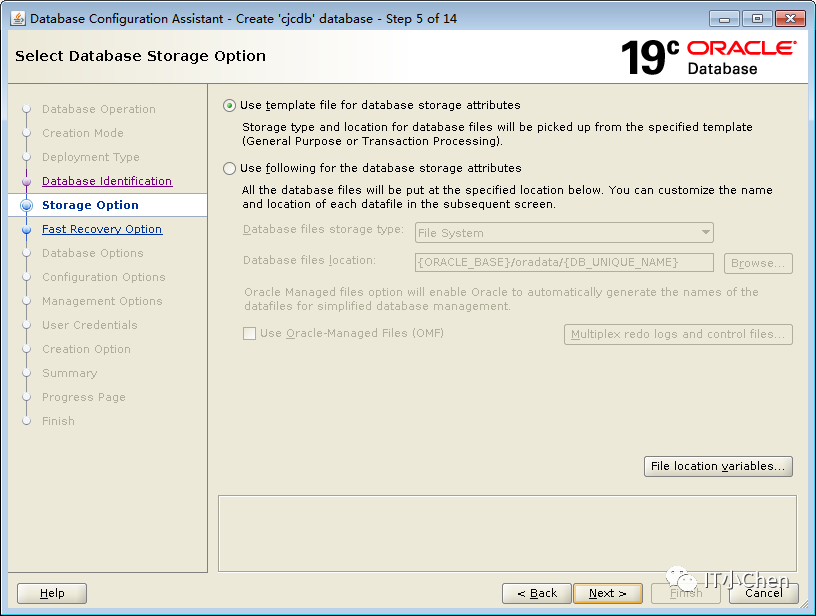Click the last sidebar step, Finish
The image size is (816, 616).
point(58,421)
